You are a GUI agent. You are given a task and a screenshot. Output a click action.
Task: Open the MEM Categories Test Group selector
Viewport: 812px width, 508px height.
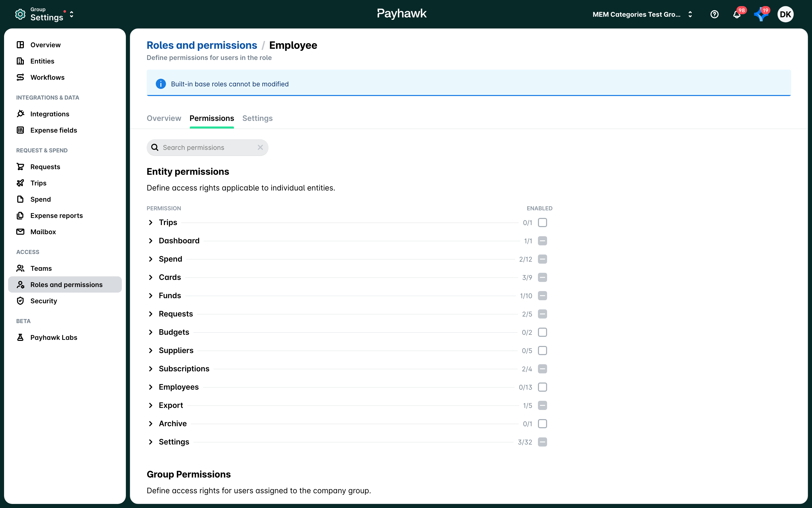click(x=642, y=14)
